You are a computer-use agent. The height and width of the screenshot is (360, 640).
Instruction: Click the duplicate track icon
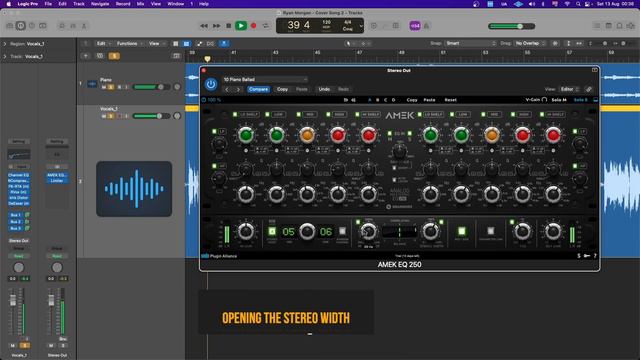click(100, 56)
